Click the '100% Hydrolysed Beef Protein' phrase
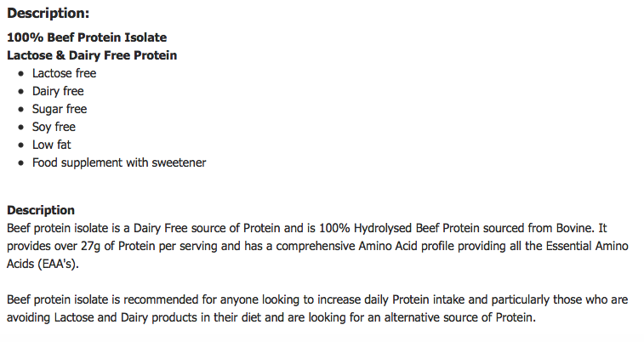Screen dimensions: 644x342 [399, 228]
